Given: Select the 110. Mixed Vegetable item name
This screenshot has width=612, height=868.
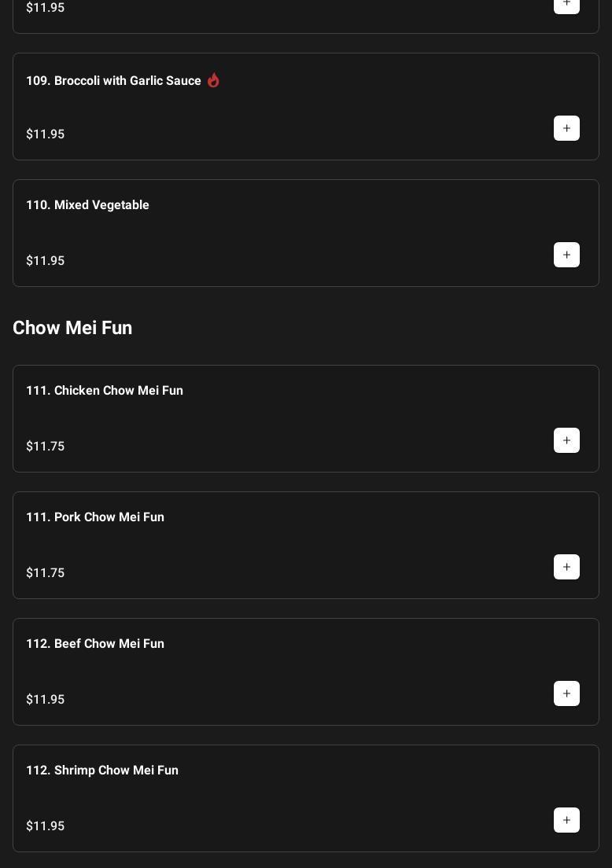Looking at the screenshot, I should [x=87, y=205].
